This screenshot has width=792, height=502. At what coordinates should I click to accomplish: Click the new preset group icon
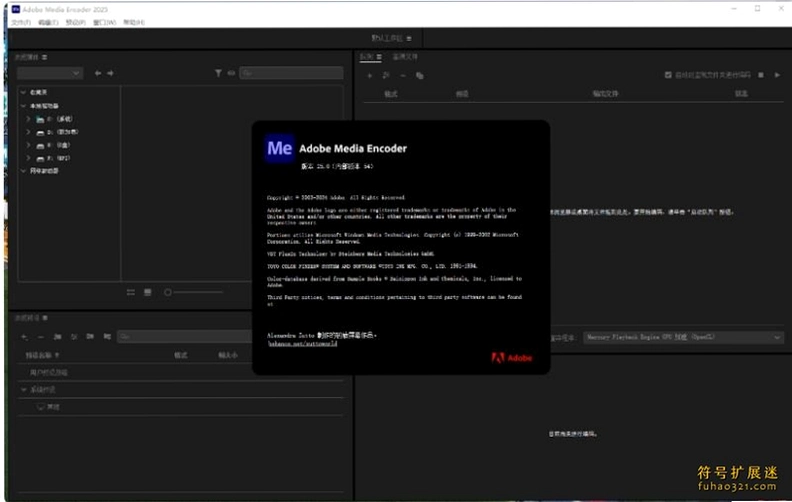point(58,337)
